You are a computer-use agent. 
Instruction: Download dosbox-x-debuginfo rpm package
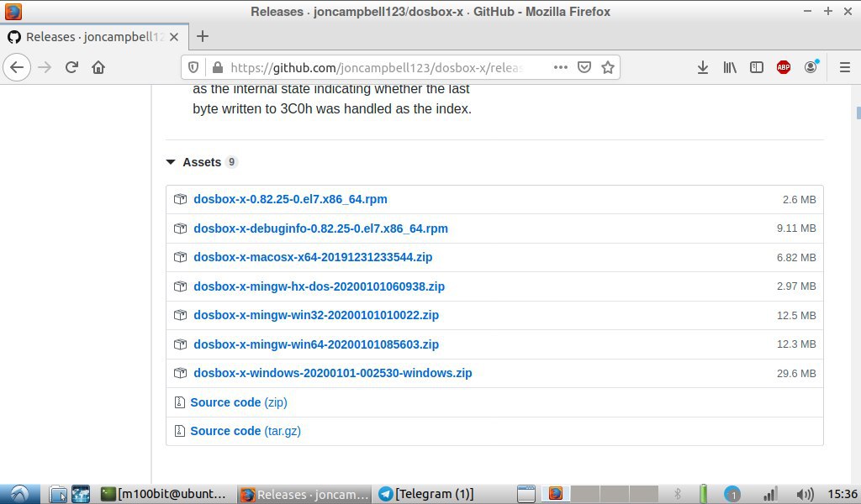click(x=320, y=228)
